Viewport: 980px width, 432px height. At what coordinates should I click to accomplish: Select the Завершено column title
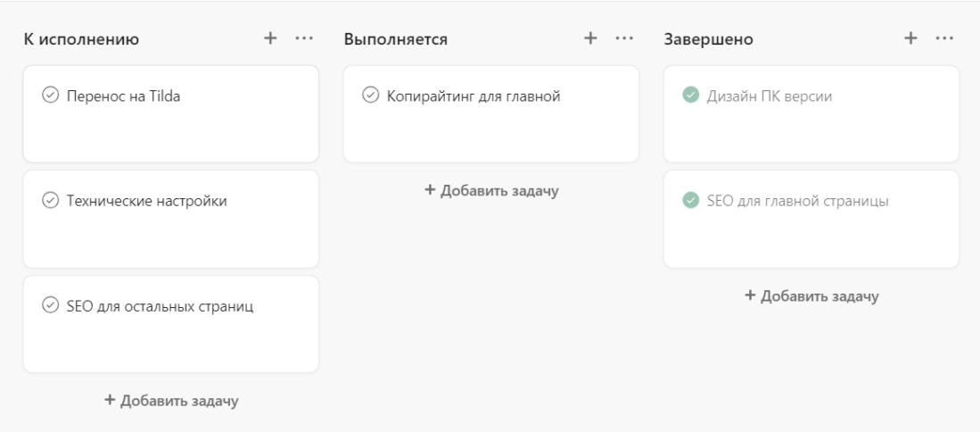709,40
